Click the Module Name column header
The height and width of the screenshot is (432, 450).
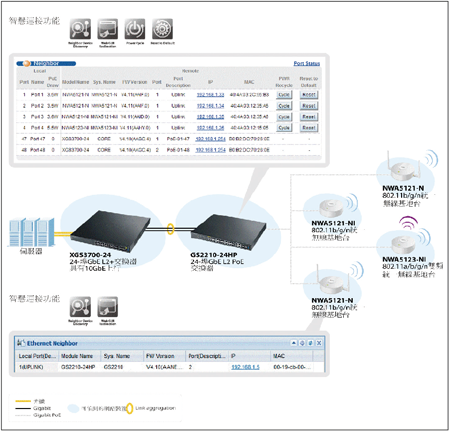(80, 356)
